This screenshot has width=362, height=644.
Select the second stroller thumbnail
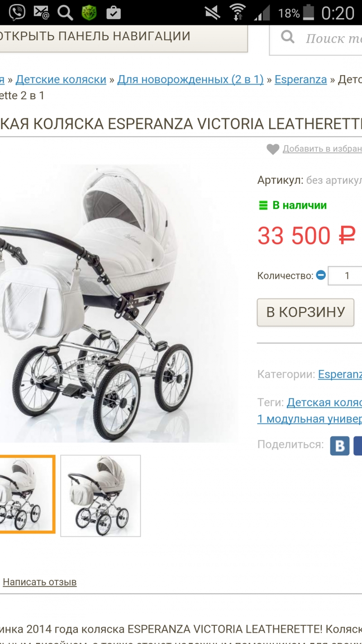tap(100, 496)
